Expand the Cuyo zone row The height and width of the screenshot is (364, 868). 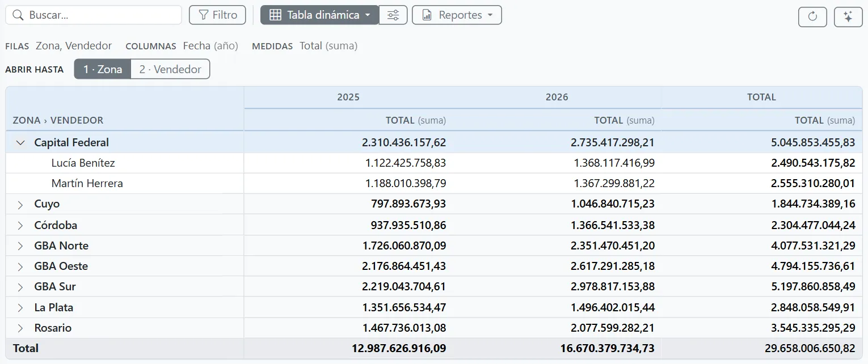pos(20,204)
